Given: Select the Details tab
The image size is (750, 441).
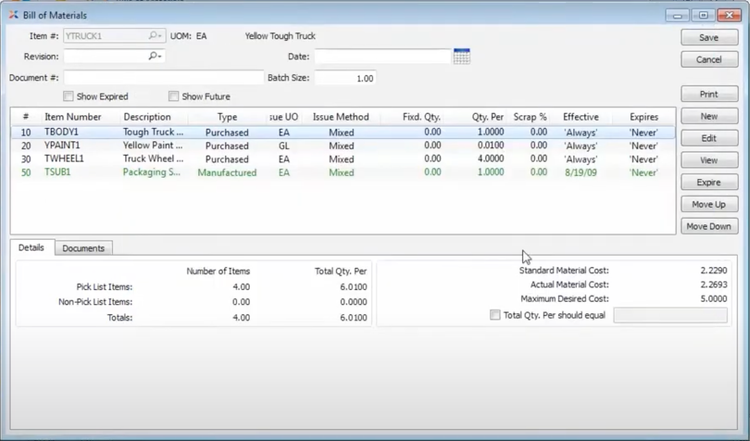Looking at the screenshot, I should pos(31,248).
